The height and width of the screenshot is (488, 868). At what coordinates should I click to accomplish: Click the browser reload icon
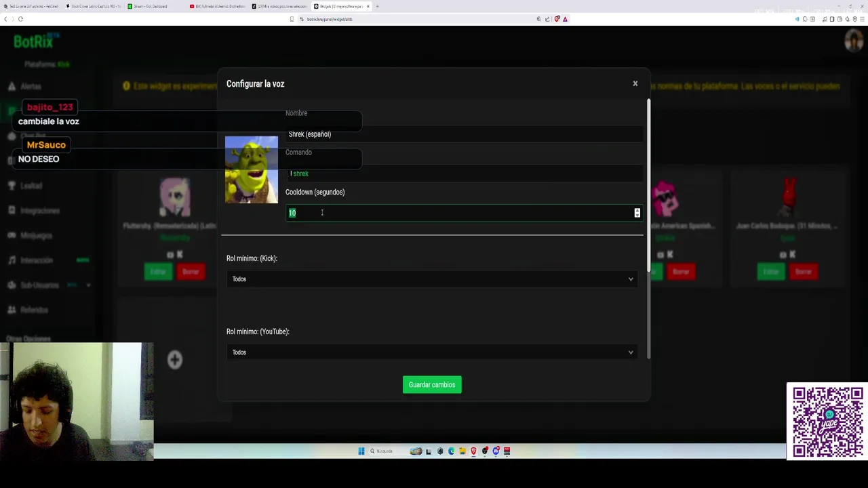[20, 19]
